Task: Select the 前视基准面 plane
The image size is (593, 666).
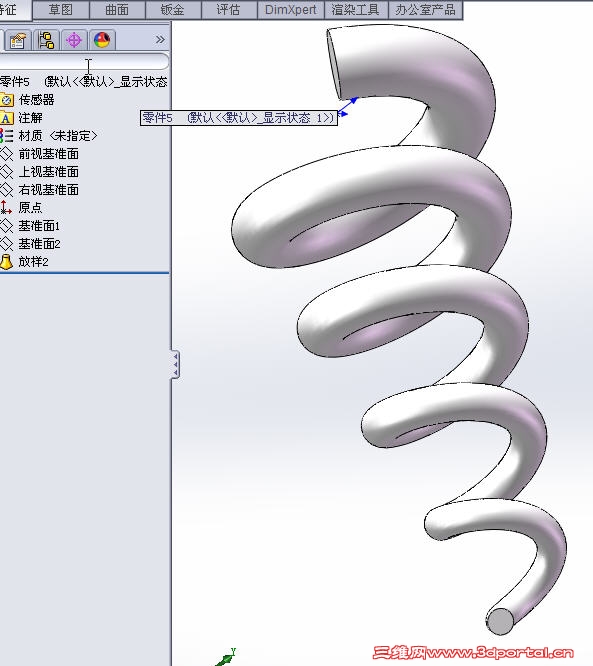Action: point(48,154)
